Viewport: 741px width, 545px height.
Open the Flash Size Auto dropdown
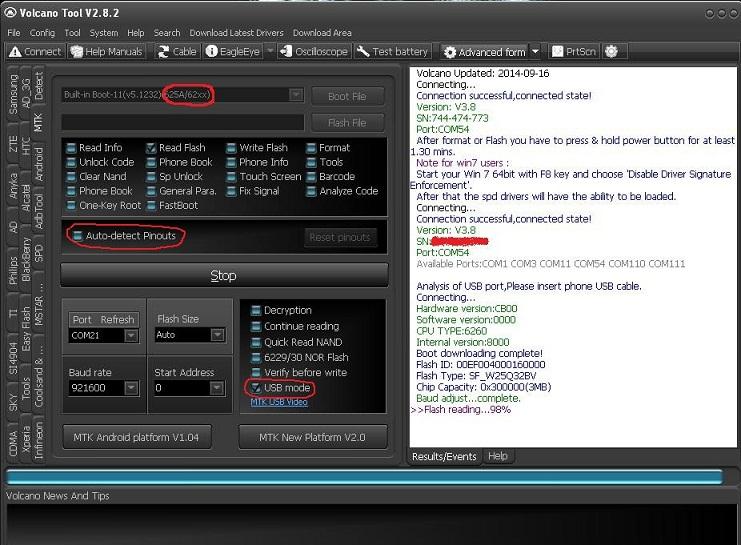217,335
